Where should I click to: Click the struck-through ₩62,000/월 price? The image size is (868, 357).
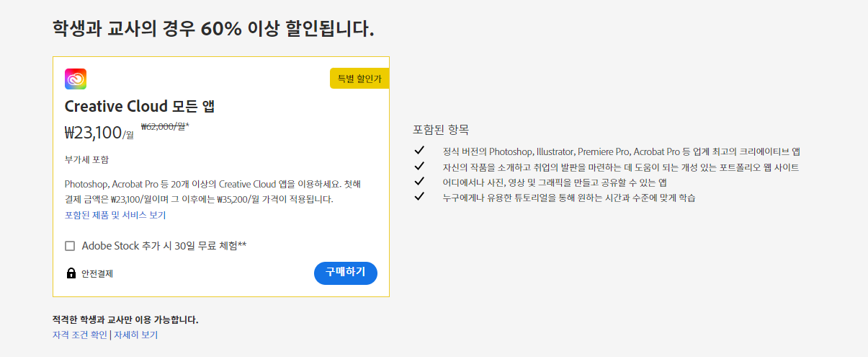[165, 126]
